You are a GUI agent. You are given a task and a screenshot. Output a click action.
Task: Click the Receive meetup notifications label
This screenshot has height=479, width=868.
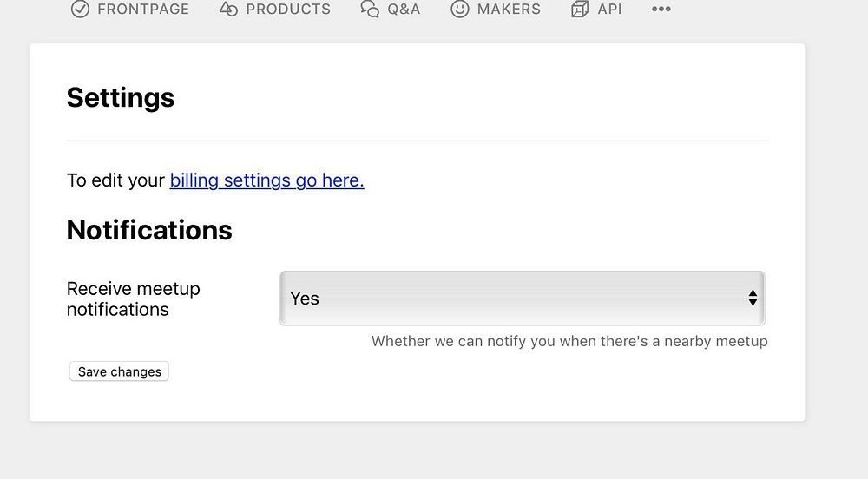[x=134, y=299]
